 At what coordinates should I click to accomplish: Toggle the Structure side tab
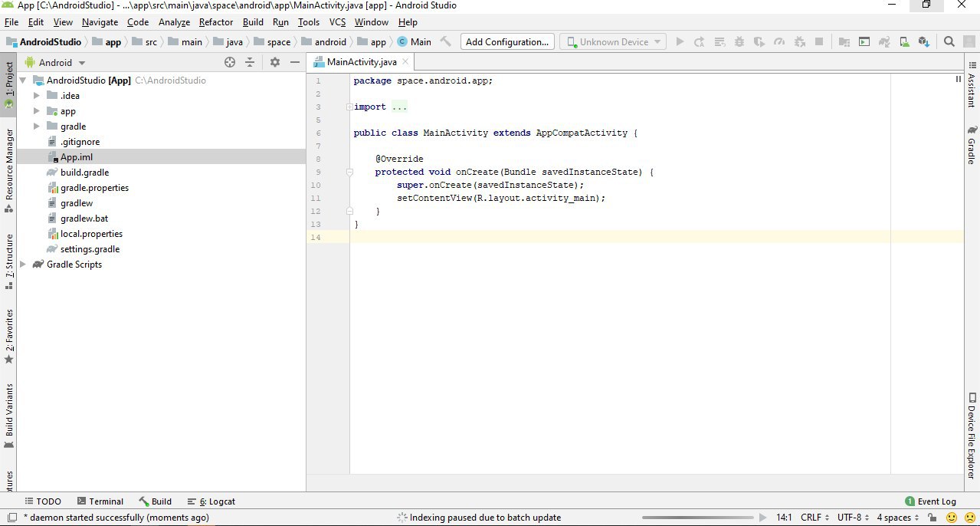coord(8,261)
